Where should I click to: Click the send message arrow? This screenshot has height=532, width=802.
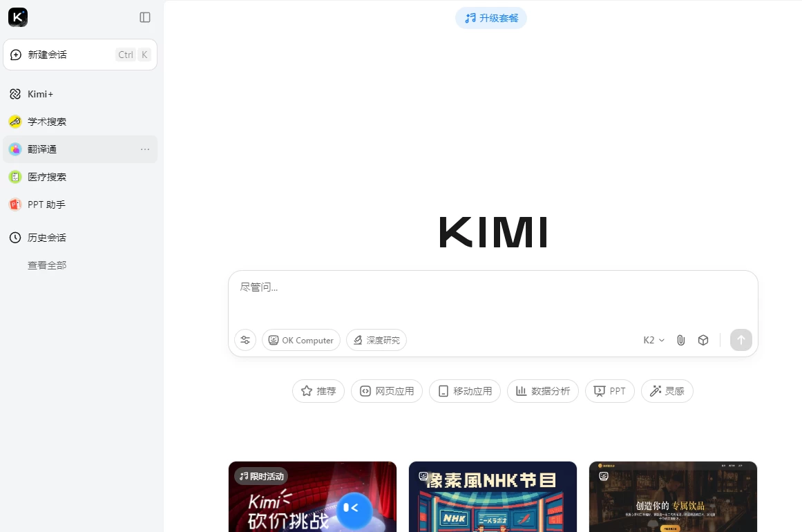coord(741,340)
